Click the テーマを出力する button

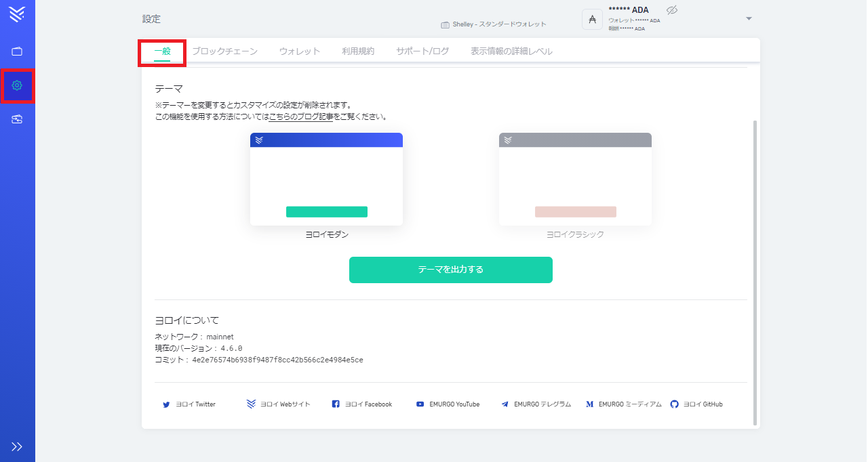(450, 270)
